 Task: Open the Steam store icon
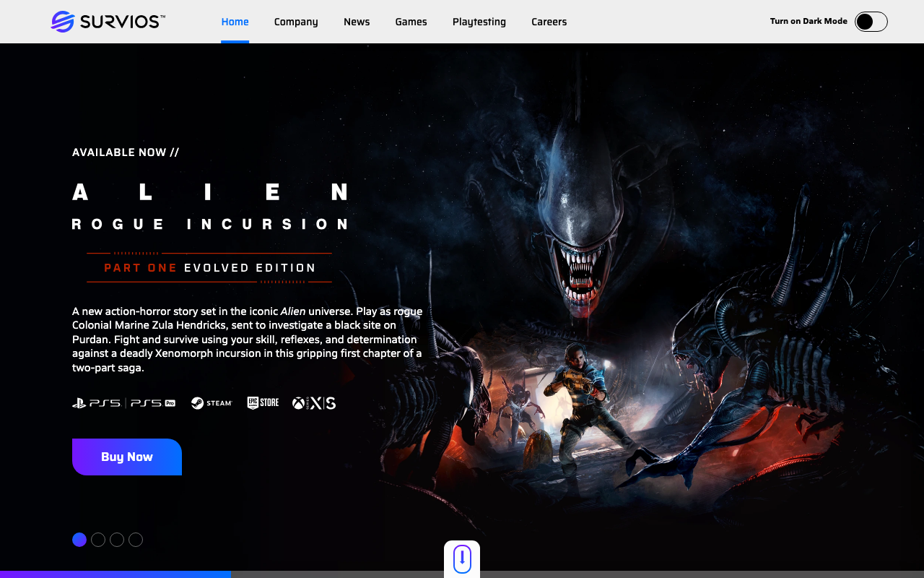point(212,403)
